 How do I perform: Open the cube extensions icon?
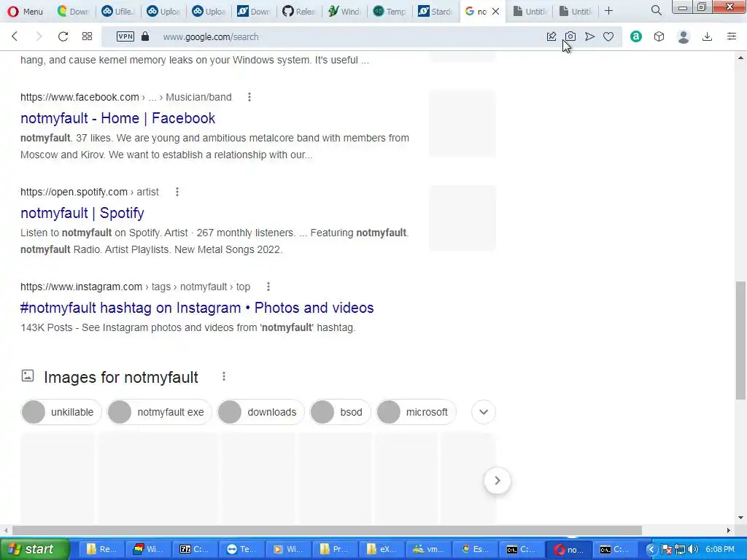click(659, 36)
